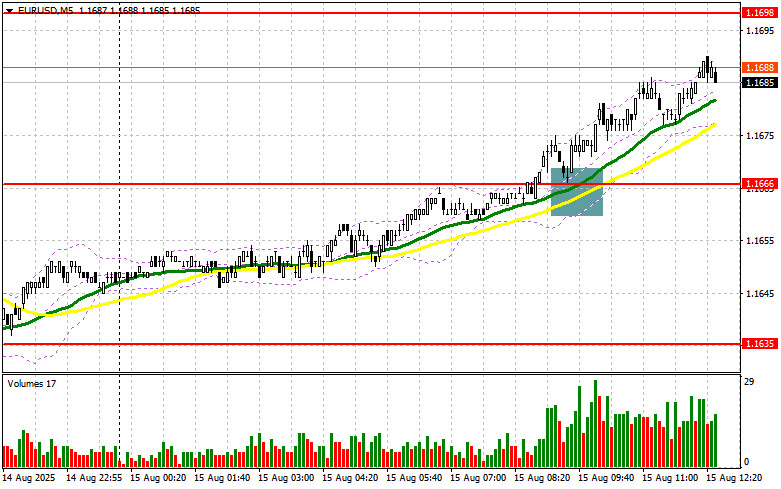Click the 15 Aug 09:40 time label
Viewport: 781px width, 489px height.
click(x=606, y=478)
